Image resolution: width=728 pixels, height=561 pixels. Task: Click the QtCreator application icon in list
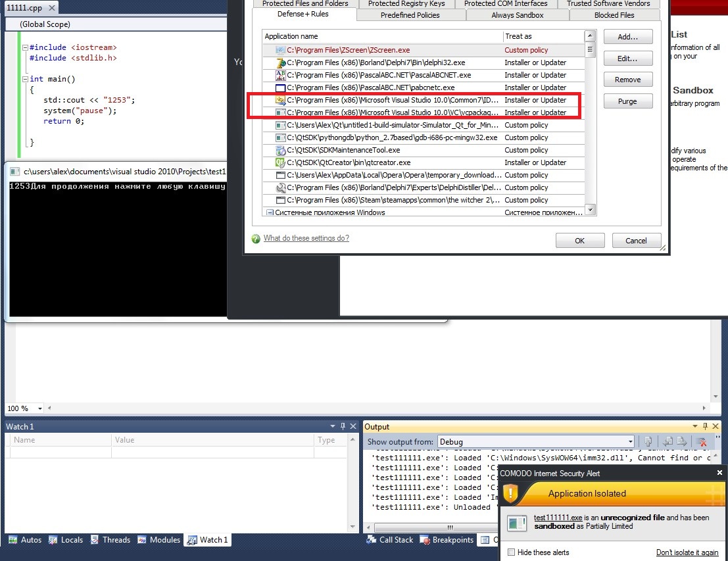point(281,162)
